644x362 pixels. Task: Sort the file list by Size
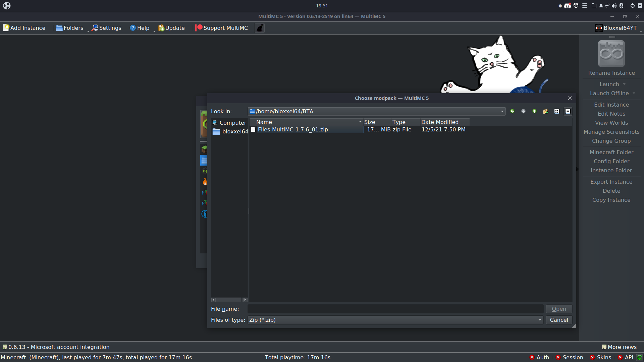coord(377,122)
